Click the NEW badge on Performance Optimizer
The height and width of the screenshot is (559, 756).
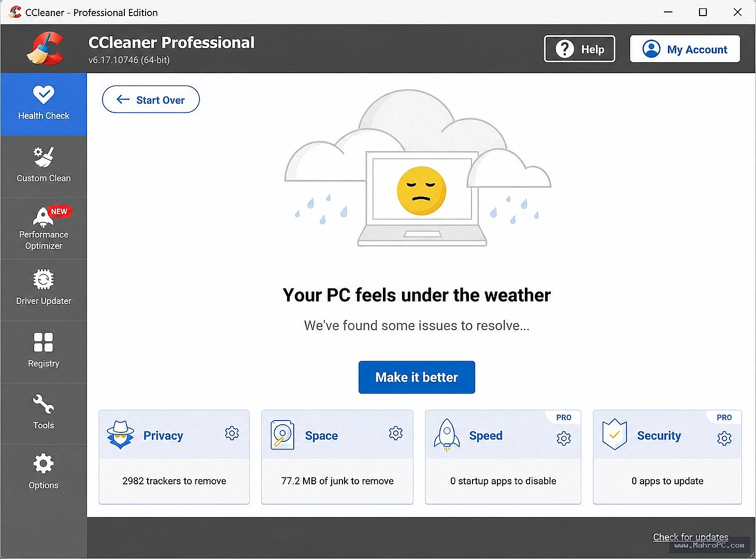coord(59,212)
